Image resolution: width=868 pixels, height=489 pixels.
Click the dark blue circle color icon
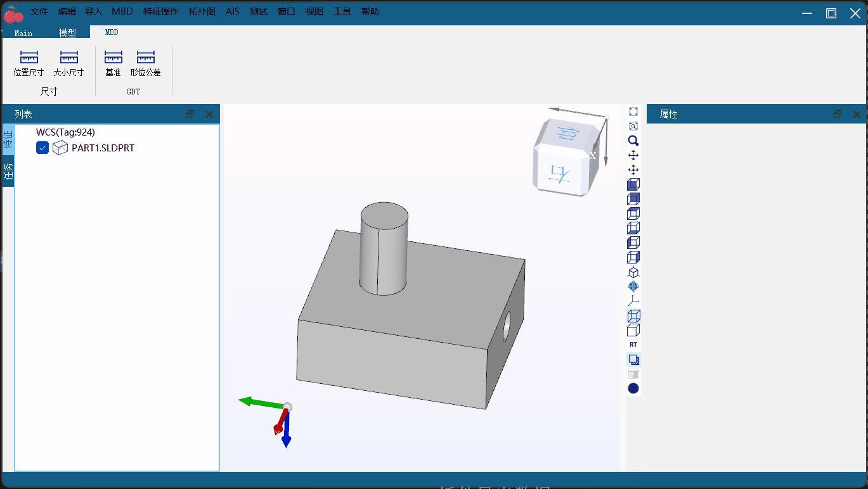coord(633,388)
